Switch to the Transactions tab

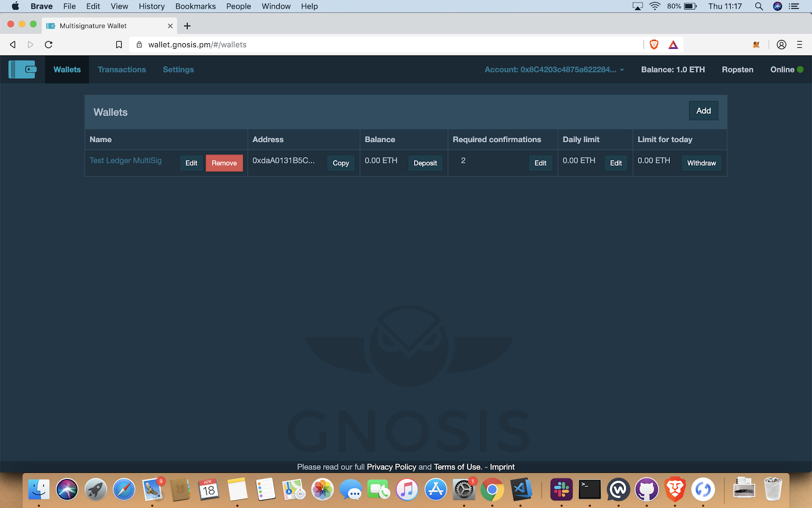[x=122, y=70]
